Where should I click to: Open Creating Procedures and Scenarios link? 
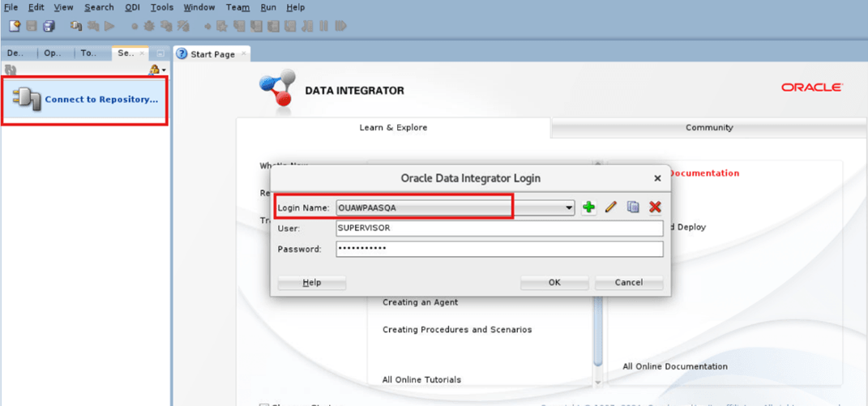pos(457,330)
